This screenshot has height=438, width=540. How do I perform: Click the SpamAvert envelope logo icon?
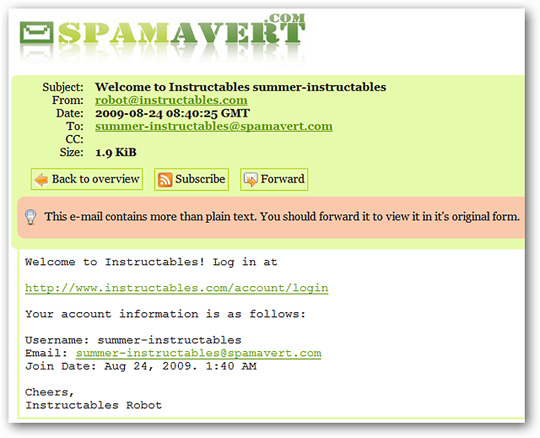click(x=37, y=32)
